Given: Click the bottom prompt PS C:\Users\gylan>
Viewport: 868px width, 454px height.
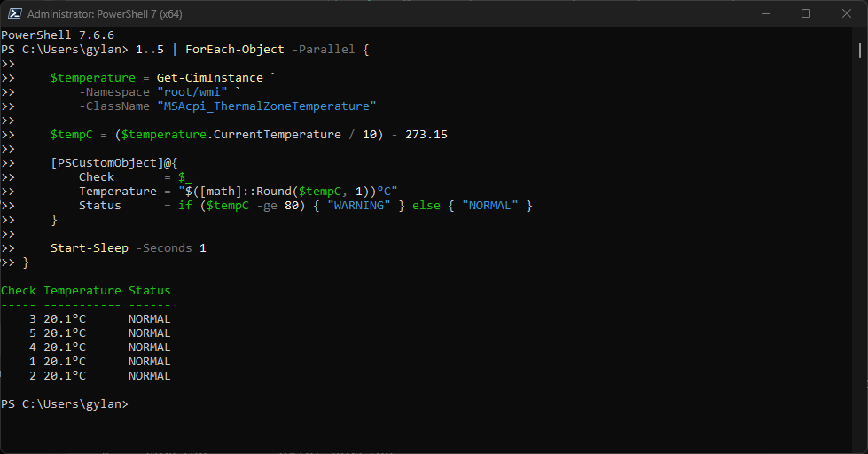Looking at the screenshot, I should click(64, 404).
